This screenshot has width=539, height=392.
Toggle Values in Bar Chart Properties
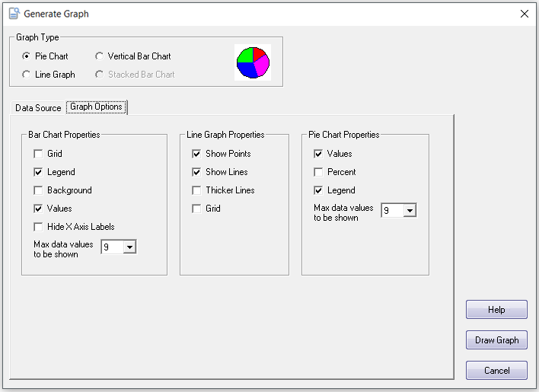(38, 209)
